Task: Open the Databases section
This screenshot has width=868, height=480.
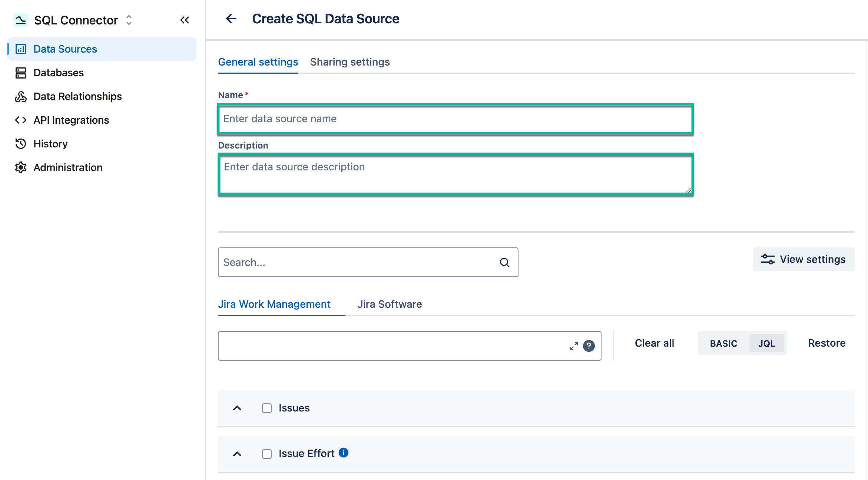Action: [x=58, y=73]
